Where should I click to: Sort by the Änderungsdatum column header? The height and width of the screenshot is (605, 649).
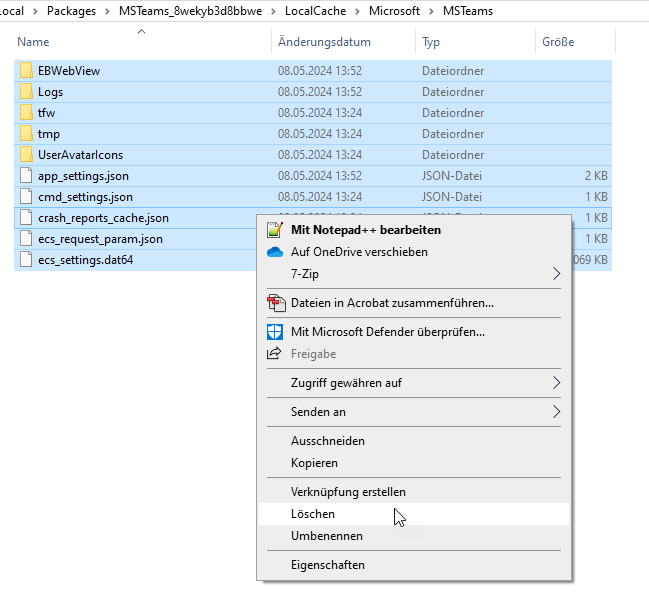(x=324, y=42)
